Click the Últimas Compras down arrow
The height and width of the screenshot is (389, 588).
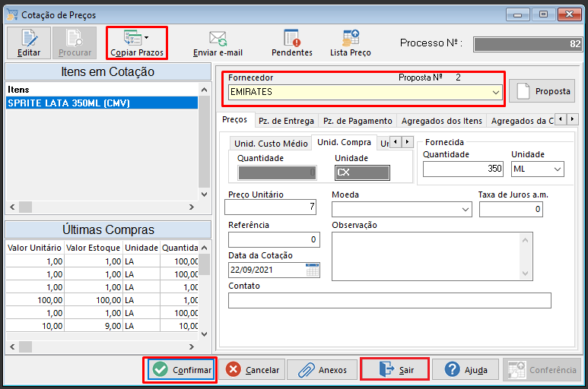204,334
